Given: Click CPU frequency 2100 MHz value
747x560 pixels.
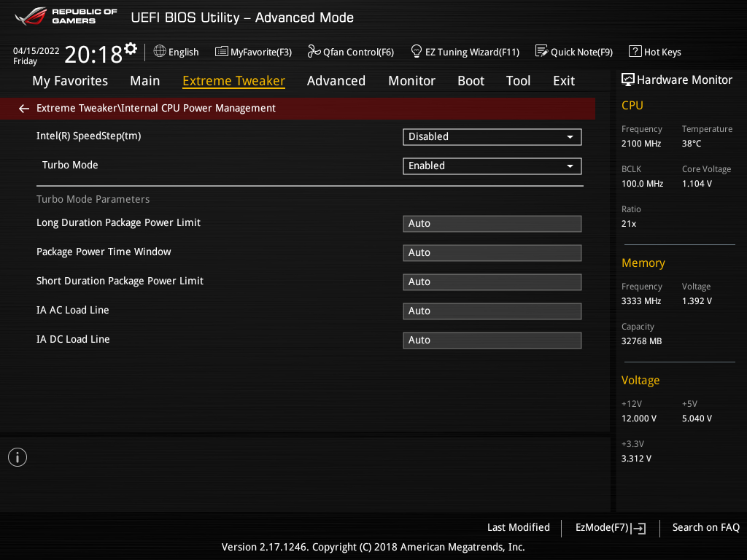Looking at the screenshot, I should tap(641, 144).
